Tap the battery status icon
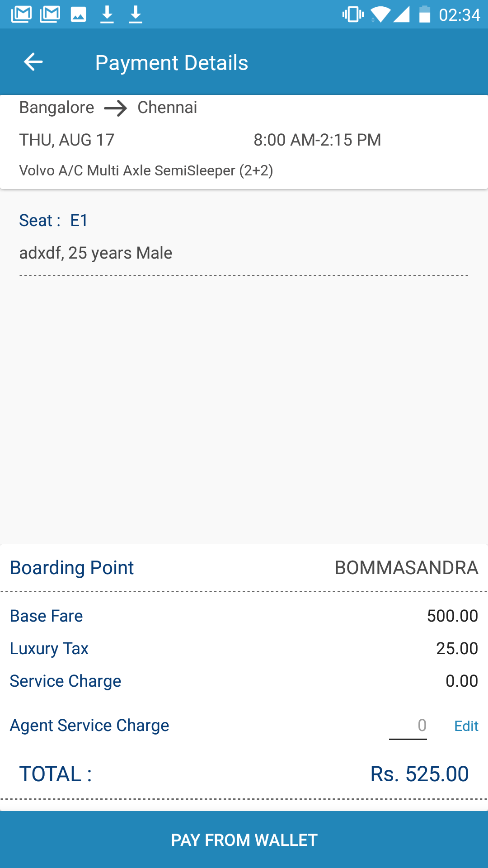488x868 pixels. (424, 14)
